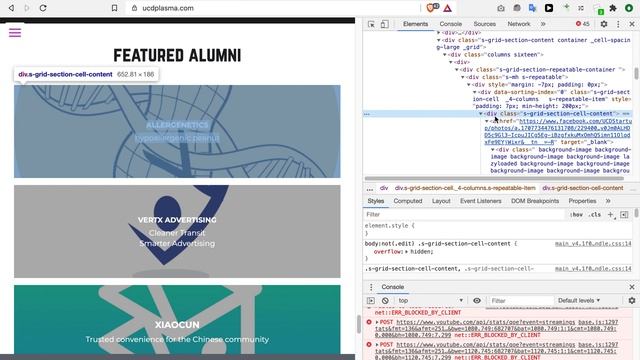
Task: Open the Google Translate extension icon
Action: tap(532, 8)
